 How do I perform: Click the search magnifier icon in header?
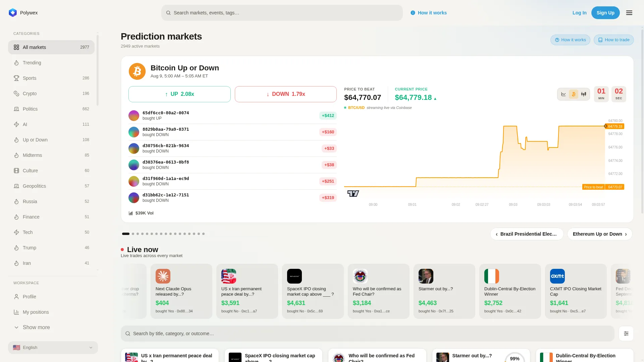pyautogui.click(x=168, y=13)
